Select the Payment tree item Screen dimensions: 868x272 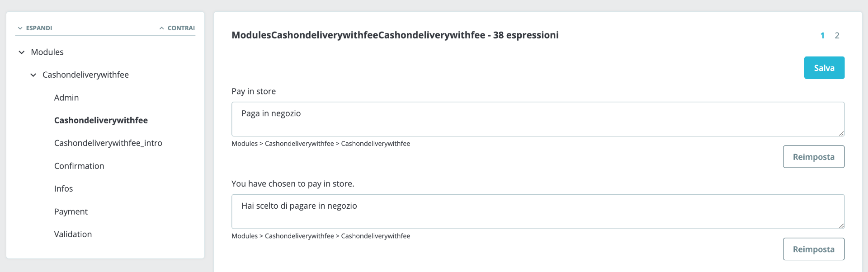71,211
